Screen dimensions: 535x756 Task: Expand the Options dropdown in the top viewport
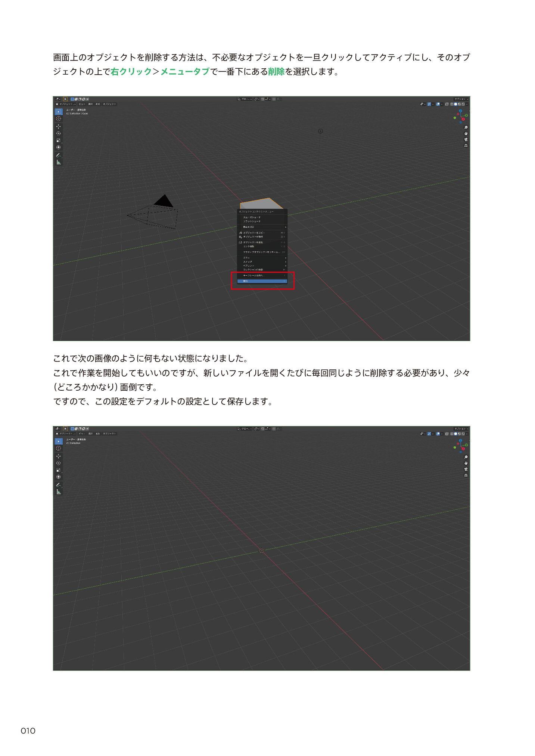(x=461, y=99)
